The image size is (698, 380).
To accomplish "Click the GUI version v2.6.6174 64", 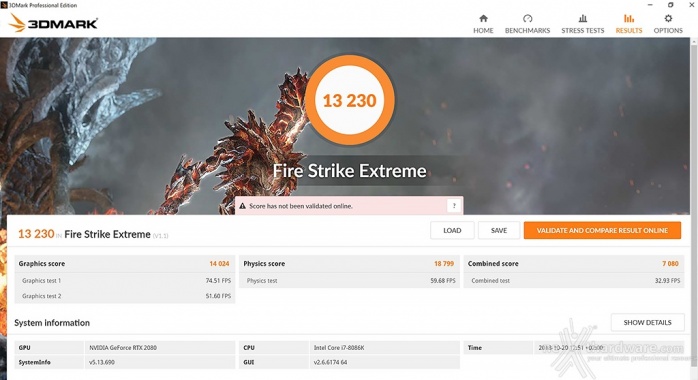I will [330, 362].
